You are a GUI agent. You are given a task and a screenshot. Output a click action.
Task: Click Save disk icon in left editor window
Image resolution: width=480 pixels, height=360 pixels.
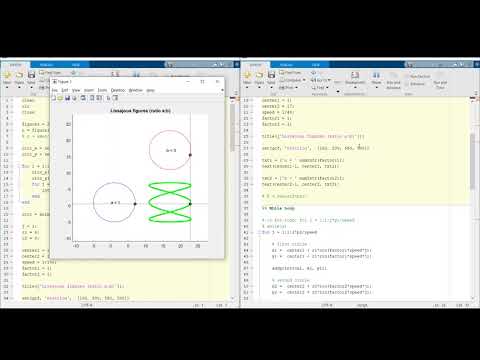pyautogui.click(x=31, y=75)
